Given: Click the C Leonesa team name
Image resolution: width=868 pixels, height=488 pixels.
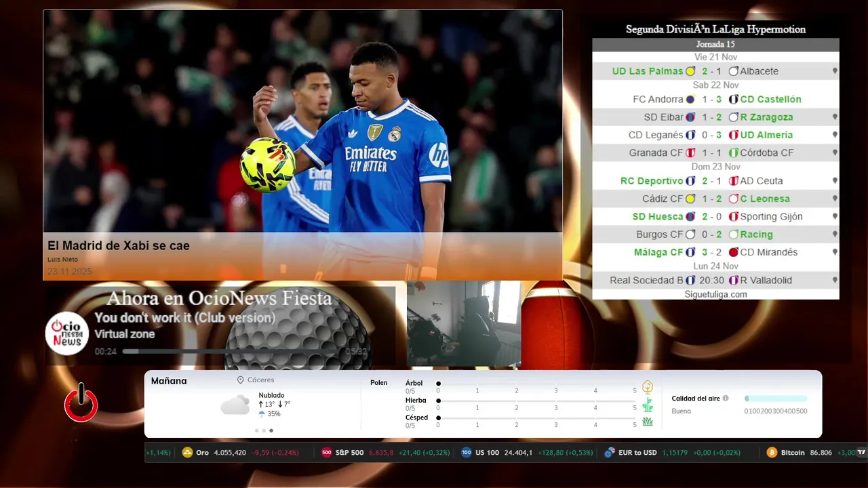Looking at the screenshot, I should pyautogui.click(x=765, y=199).
